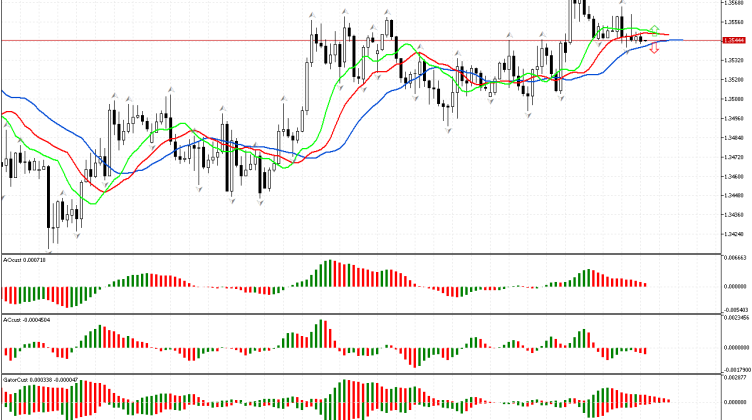Click the 1.34720 price axis label

pyautogui.click(x=735, y=157)
